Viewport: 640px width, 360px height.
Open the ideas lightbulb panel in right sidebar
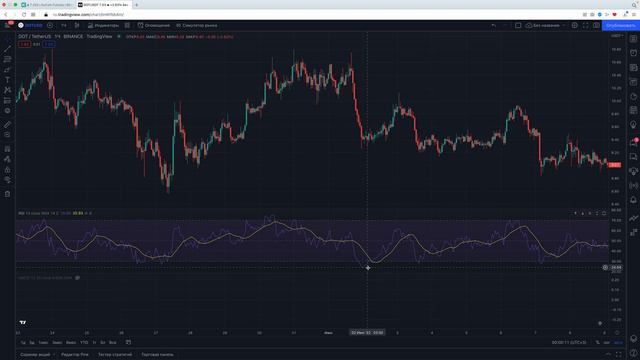pos(633,125)
